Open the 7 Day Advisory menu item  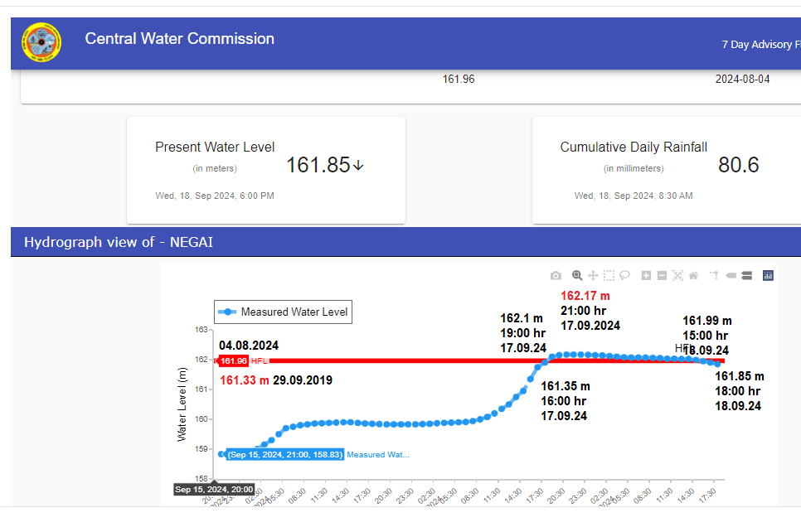tap(759, 45)
